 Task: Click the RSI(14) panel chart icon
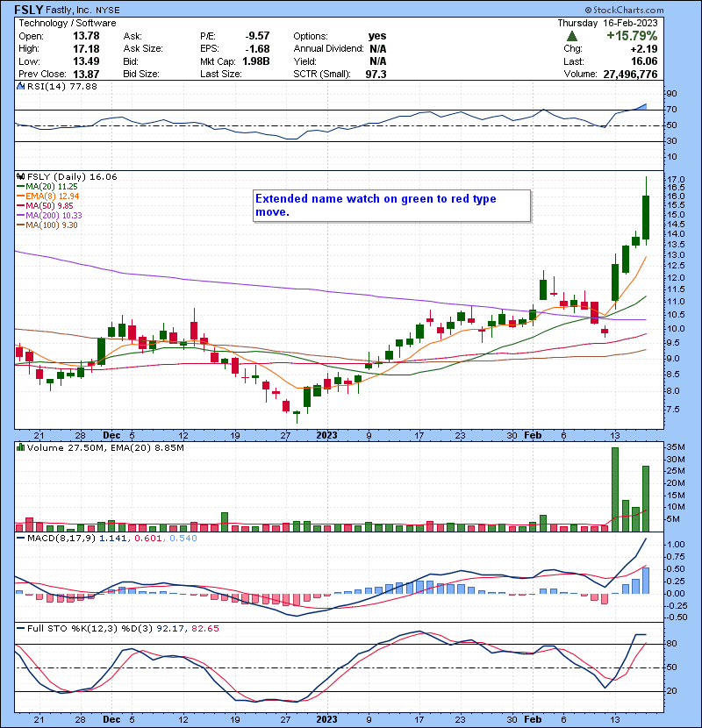[x=20, y=86]
